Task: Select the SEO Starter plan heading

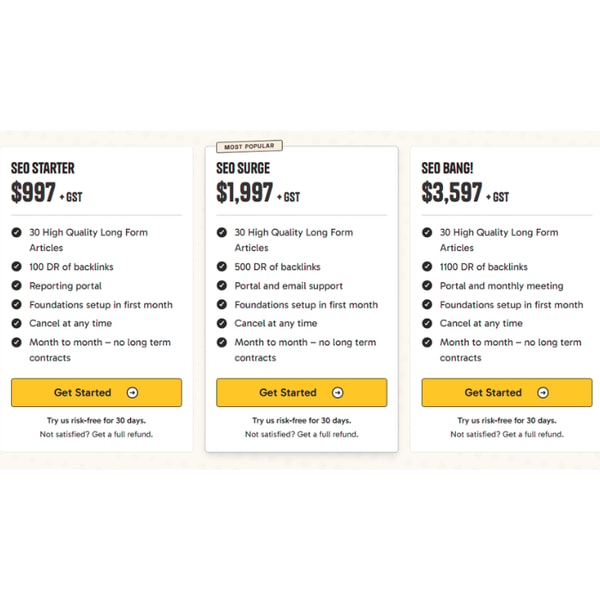Action: click(x=43, y=168)
